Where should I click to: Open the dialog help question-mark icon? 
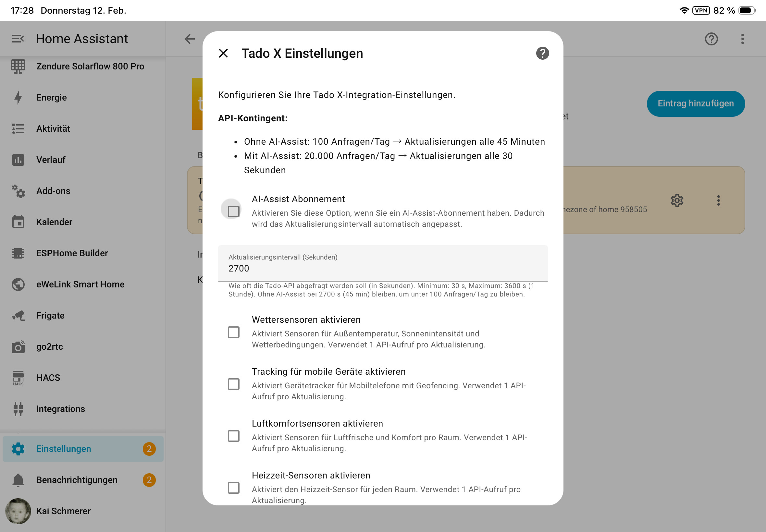coord(542,53)
